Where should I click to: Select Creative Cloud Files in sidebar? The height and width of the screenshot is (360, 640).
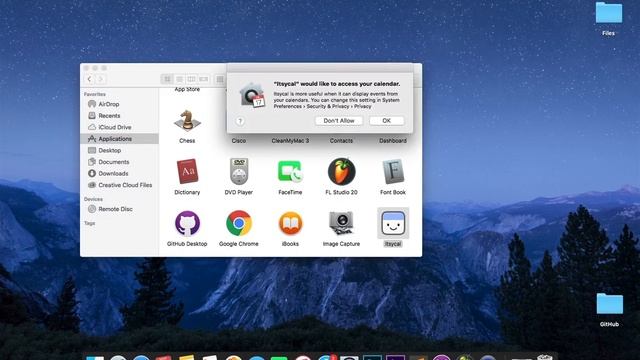pyautogui.click(x=119, y=185)
